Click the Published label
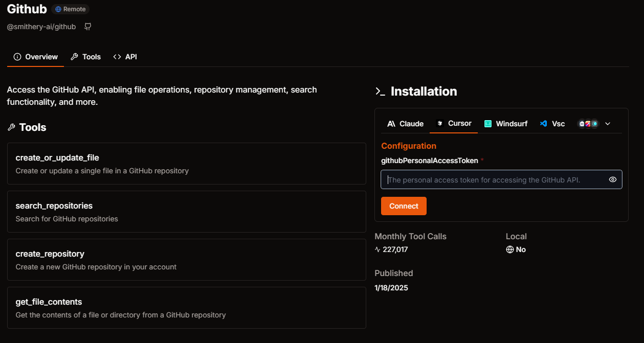Image resolution: width=644 pixels, height=343 pixels. (394, 273)
